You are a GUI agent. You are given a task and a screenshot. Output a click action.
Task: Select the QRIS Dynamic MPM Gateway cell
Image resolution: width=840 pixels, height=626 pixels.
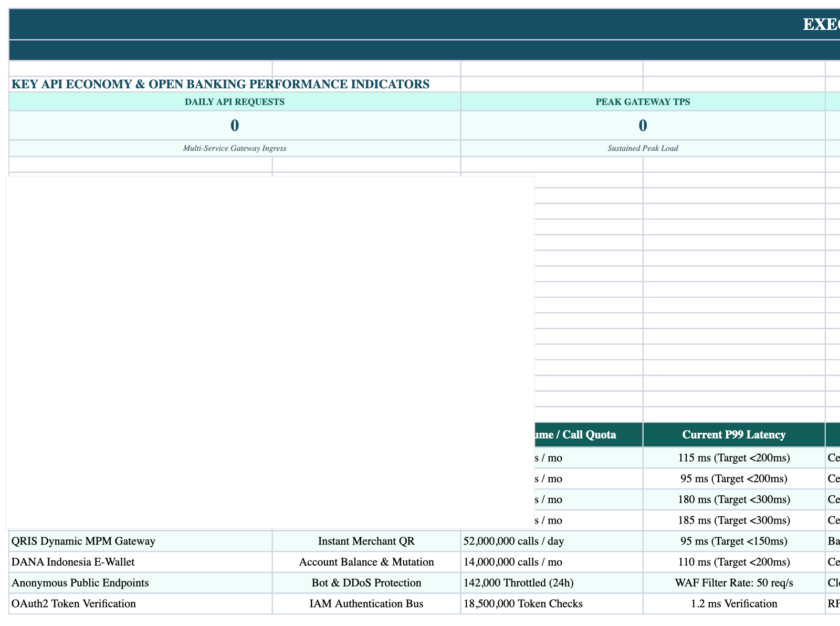pos(141,541)
